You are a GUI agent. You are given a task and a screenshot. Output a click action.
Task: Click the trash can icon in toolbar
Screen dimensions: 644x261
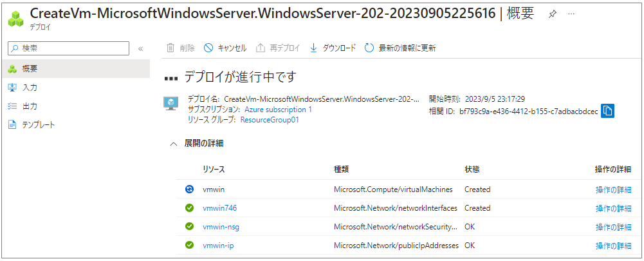pyautogui.click(x=170, y=48)
